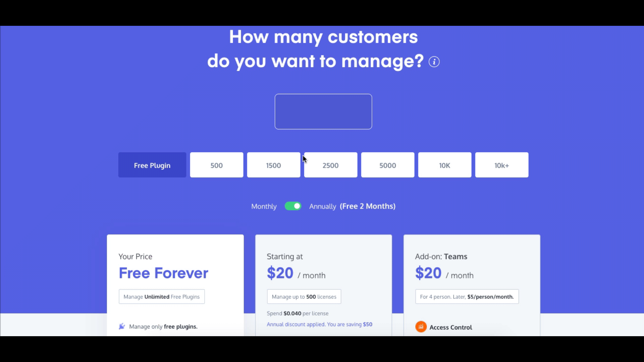Viewport: 644px width, 362px height.
Task: Select the 10K+ customers tier option
Action: [501, 165]
